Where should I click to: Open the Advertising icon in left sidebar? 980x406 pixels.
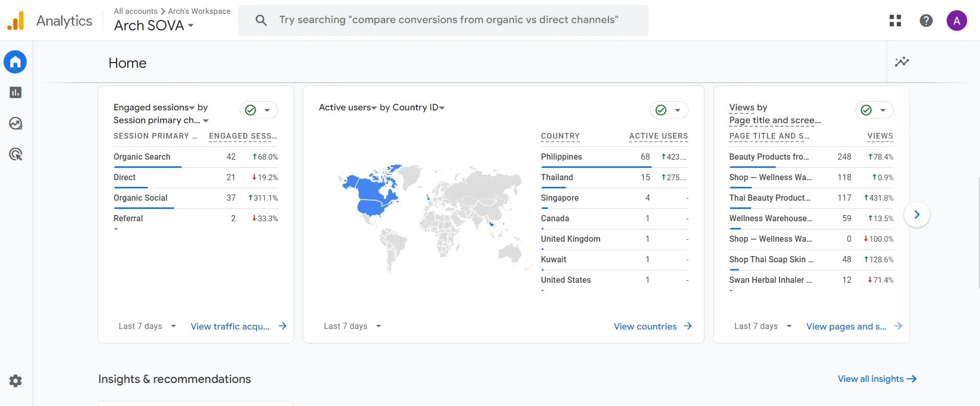tap(15, 154)
